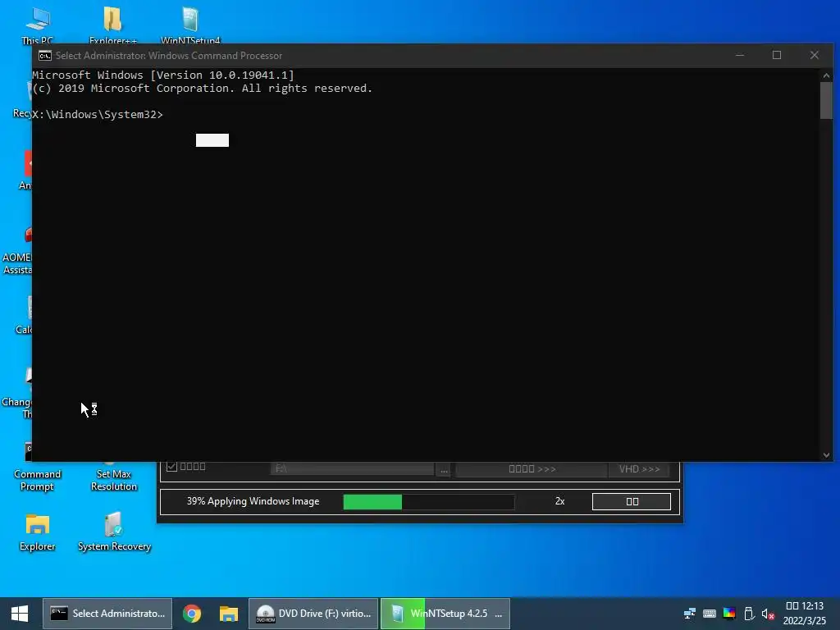Screen dimensions: 840x630
Task: Switch to WinNTSetup 4.2.5 taskbar button
Action: click(445, 614)
